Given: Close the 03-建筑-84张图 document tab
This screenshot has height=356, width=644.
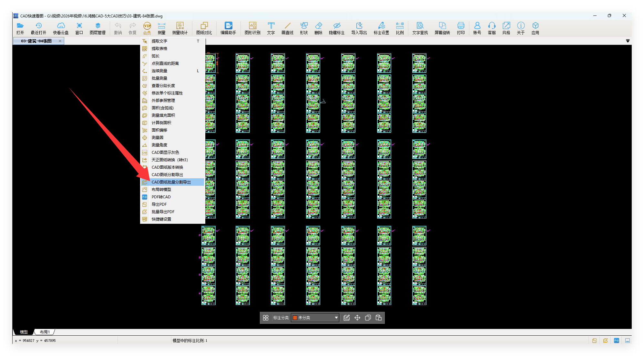Looking at the screenshot, I should coord(60,41).
